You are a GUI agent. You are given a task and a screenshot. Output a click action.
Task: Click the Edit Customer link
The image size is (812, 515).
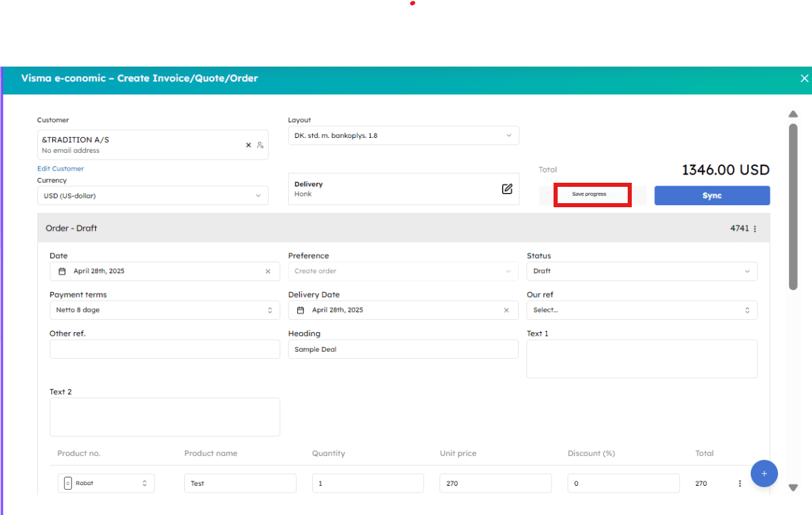coord(61,168)
